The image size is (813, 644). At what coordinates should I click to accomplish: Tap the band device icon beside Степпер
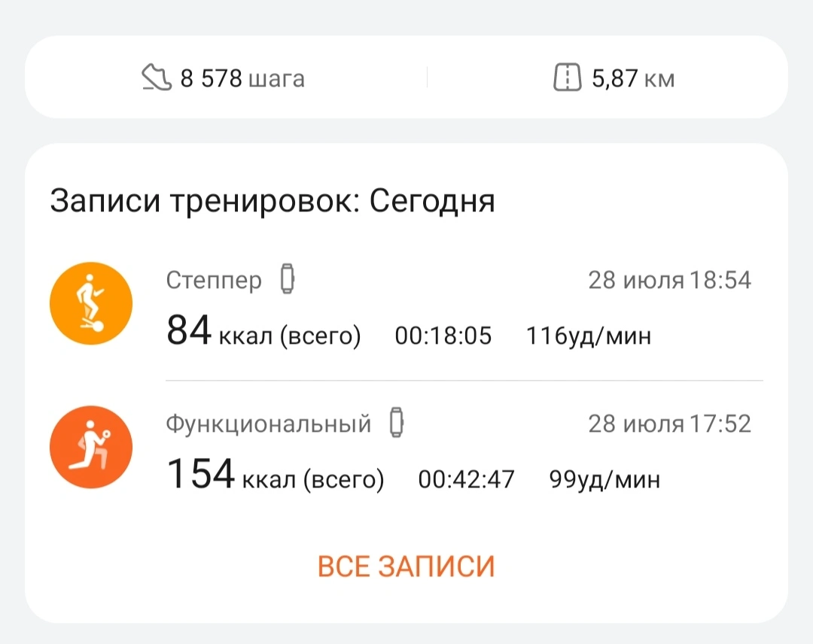tap(287, 280)
